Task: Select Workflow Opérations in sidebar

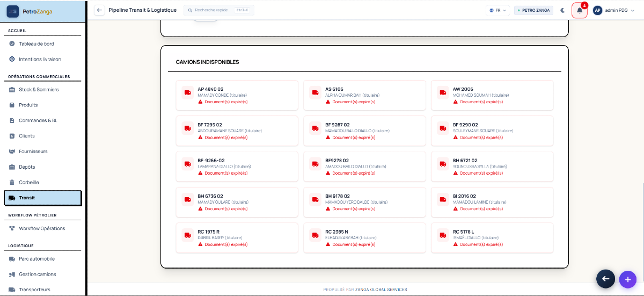Action: (x=43, y=228)
